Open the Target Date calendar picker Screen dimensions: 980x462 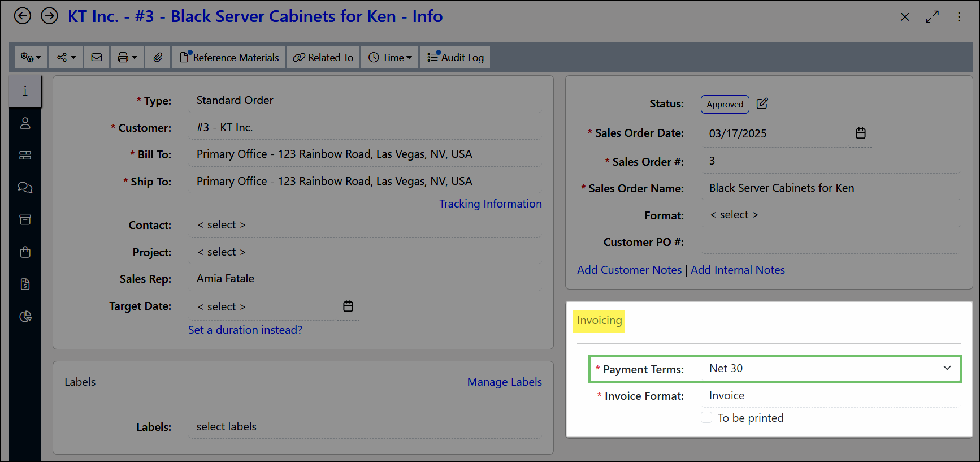(x=348, y=306)
